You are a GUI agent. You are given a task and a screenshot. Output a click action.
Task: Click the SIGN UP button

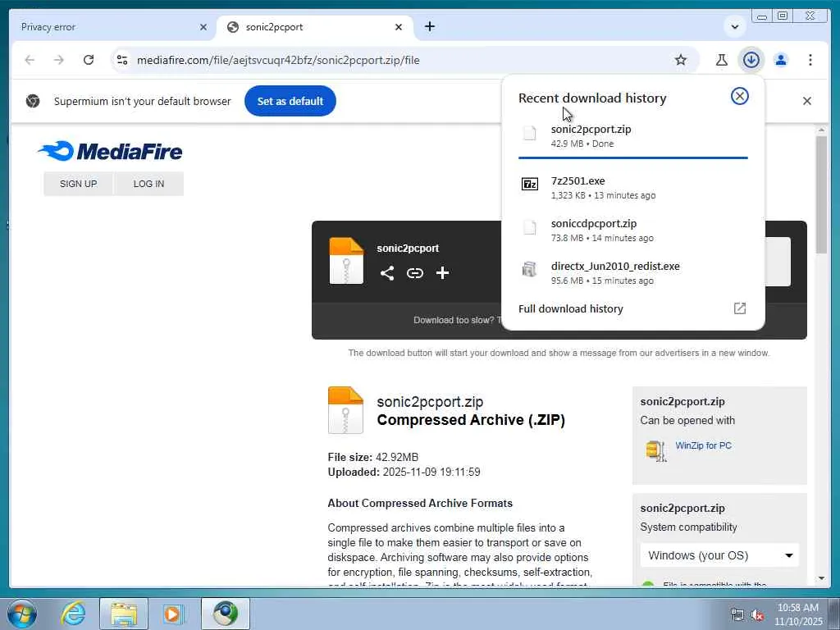pos(78,184)
